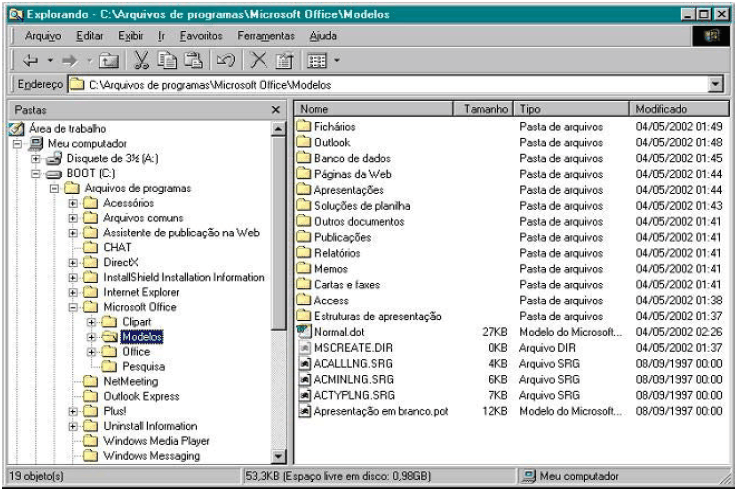Select Internet Explorer folder in tree
The height and width of the screenshot is (492, 739).
(140, 292)
